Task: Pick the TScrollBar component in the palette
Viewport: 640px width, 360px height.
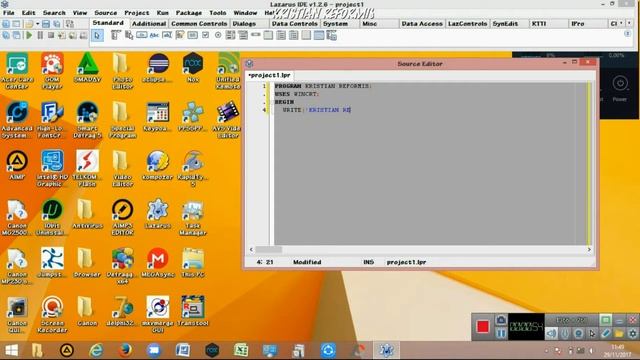Action: (x=256, y=36)
